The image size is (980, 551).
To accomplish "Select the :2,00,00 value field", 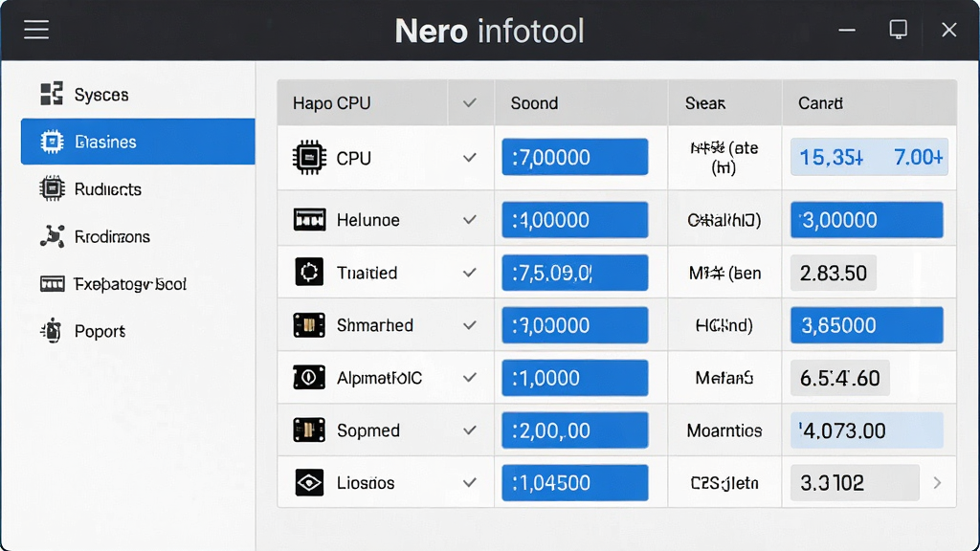I will 575,430.
